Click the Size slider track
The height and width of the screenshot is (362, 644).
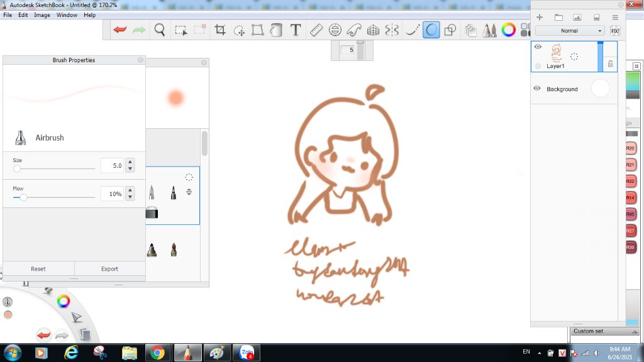54,168
